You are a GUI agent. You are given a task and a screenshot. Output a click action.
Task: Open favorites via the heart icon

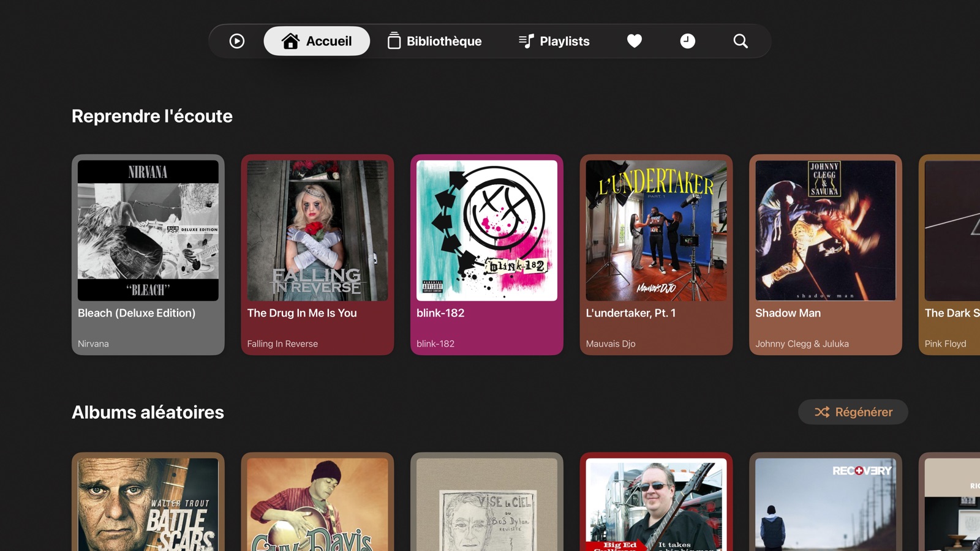point(635,41)
